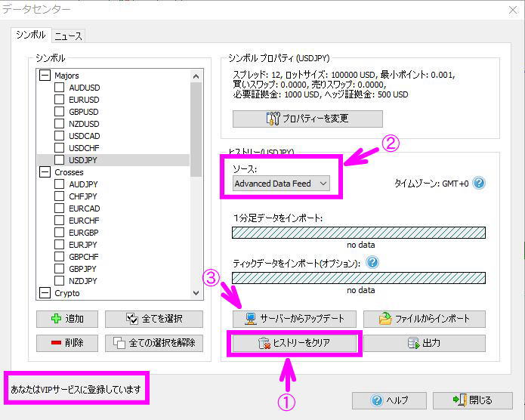Screen dimensions: 525x420
Task: Check the GBPJPY checkbox
Action: coord(59,269)
